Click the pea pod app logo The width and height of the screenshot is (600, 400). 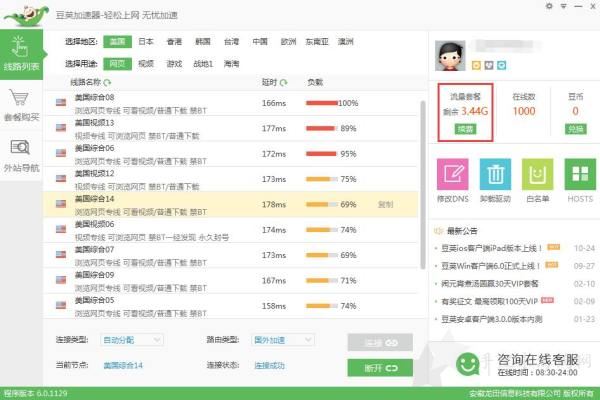26,15
